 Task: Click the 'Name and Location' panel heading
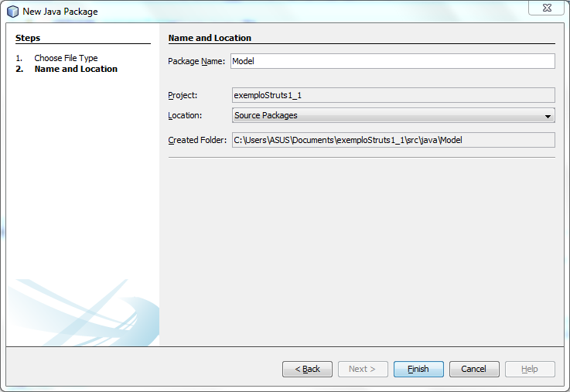click(x=210, y=38)
